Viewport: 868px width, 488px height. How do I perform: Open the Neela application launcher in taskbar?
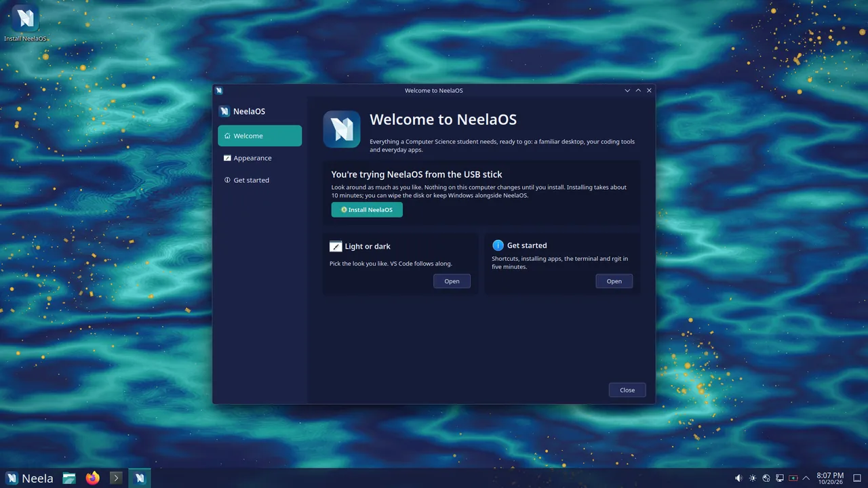29,478
